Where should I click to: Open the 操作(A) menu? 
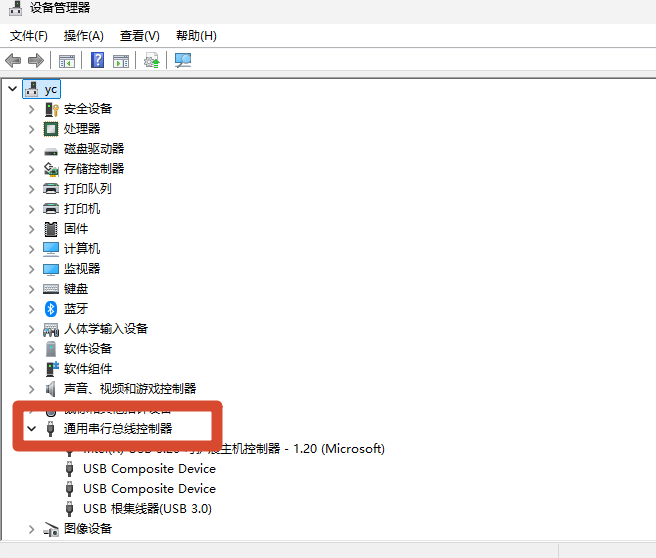(x=84, y=36)
